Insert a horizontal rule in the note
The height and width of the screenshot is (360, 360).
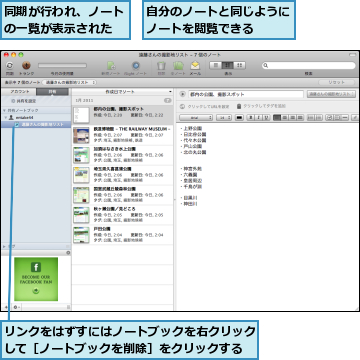click(345, 117)
